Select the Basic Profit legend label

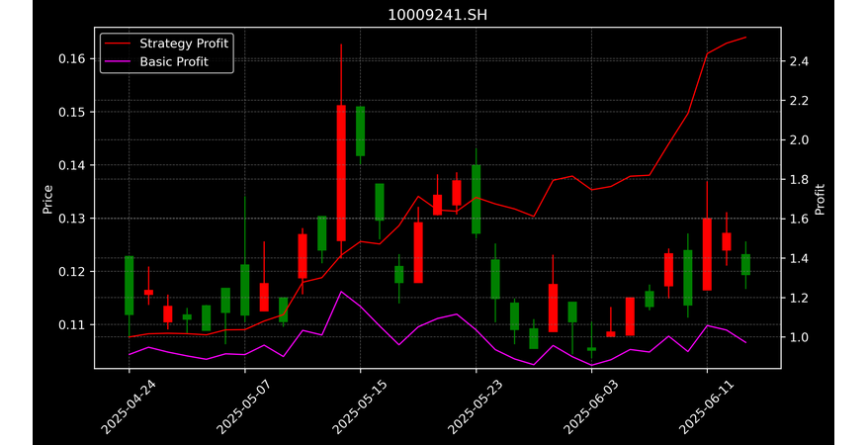pyautogui.click(x=174, y=61)
